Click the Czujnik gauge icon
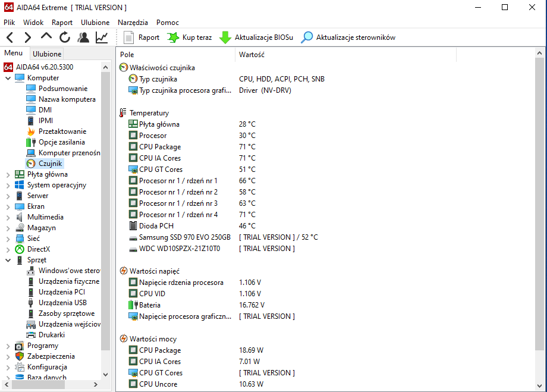Image resolution: width=547 pixels, height=392 pixels. point(31,164)
